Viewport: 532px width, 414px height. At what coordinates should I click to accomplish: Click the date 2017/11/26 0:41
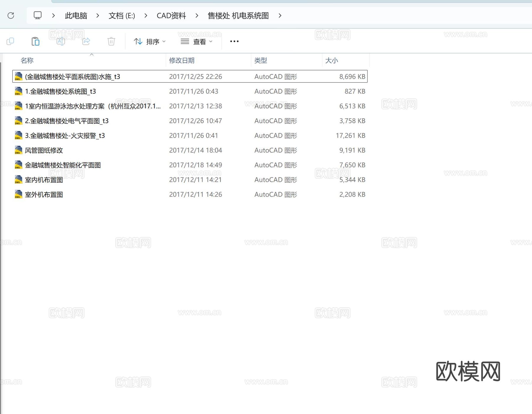click(194, 136)
